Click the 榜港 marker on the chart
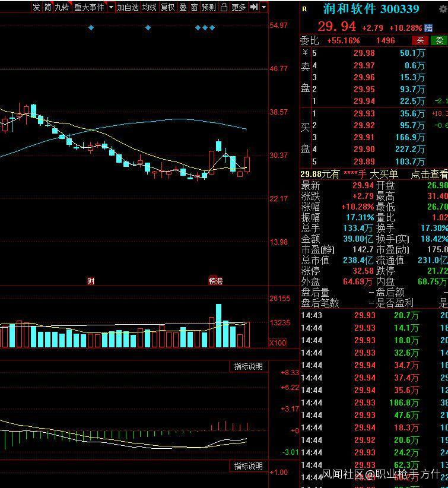The height and width of the screenshot is (488, 448). pos(215,281)
